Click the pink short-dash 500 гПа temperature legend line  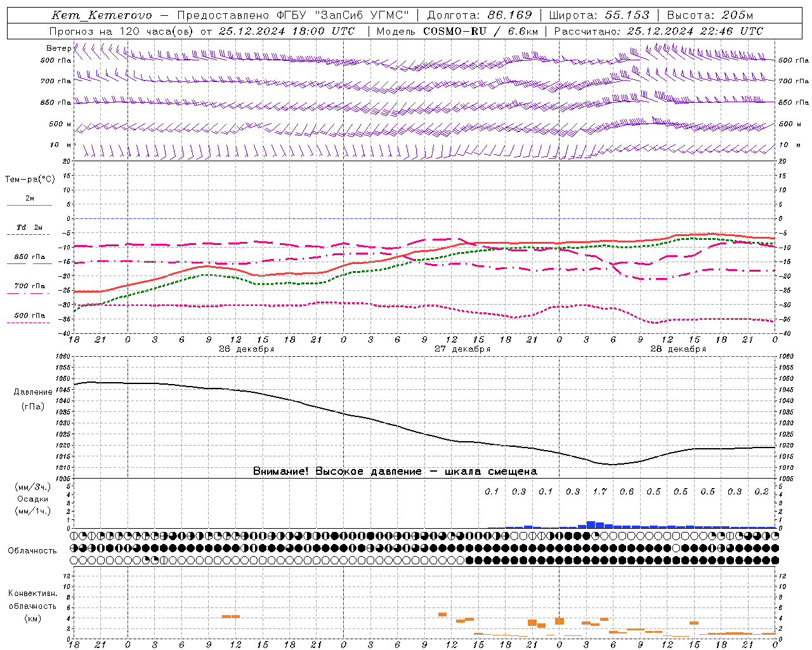click(x=28, y=322)
